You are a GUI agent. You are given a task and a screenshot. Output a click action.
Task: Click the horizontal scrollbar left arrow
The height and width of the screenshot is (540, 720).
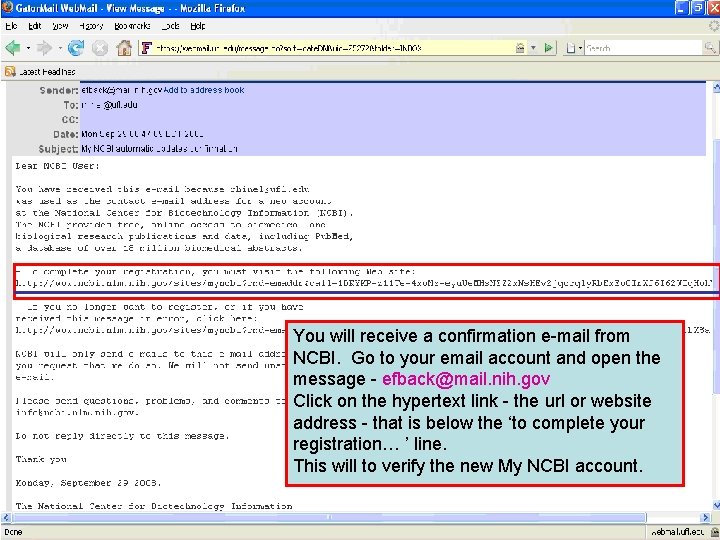6,517
